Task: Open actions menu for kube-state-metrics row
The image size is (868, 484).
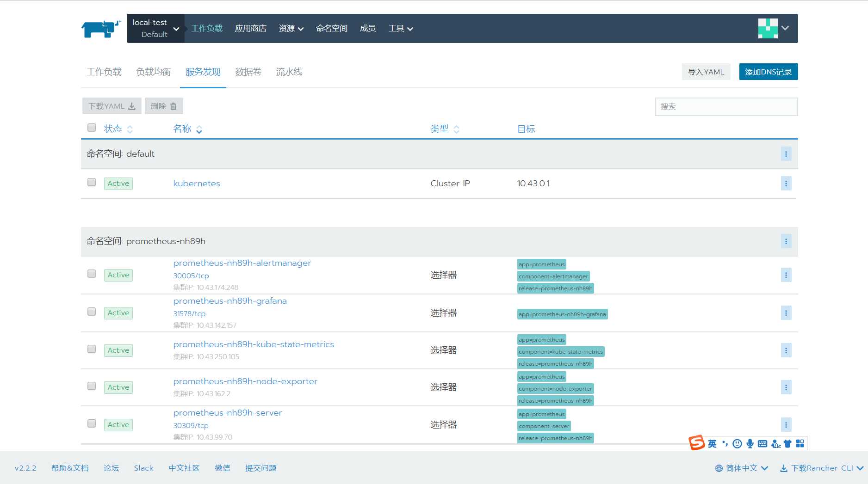Action: pyautogui.click(x=786, y=350)
